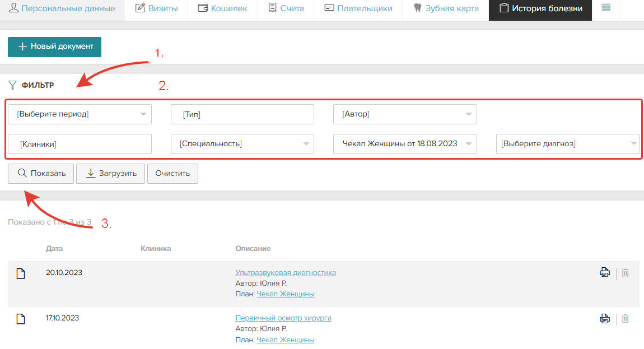The width and height of the screenshot is (644, 349).
Task: Print the Ультразвуковая диагностика document
Action: click(x=605, y=272)
